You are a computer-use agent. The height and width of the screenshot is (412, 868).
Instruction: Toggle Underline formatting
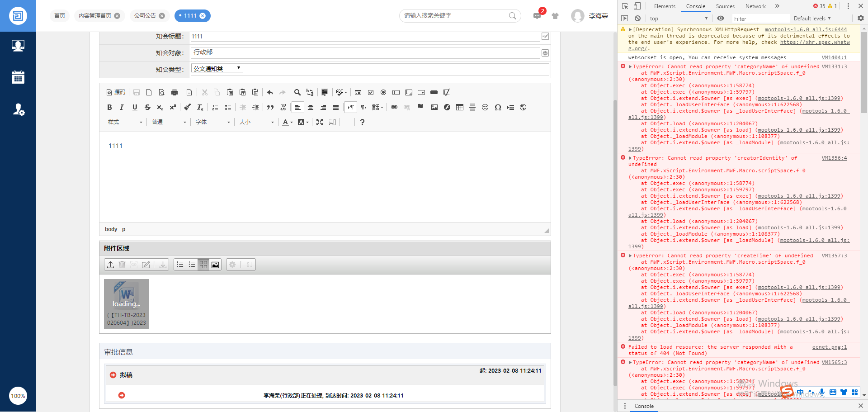[135, 107]
